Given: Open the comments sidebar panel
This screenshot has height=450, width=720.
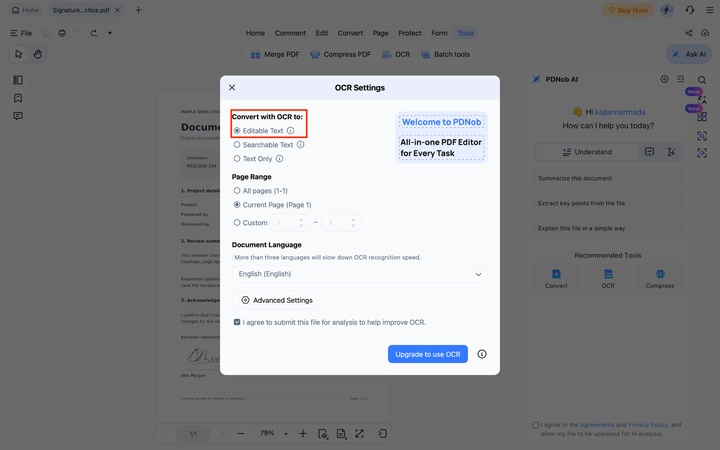Looking at the screenshot, I should click(18, 116).
